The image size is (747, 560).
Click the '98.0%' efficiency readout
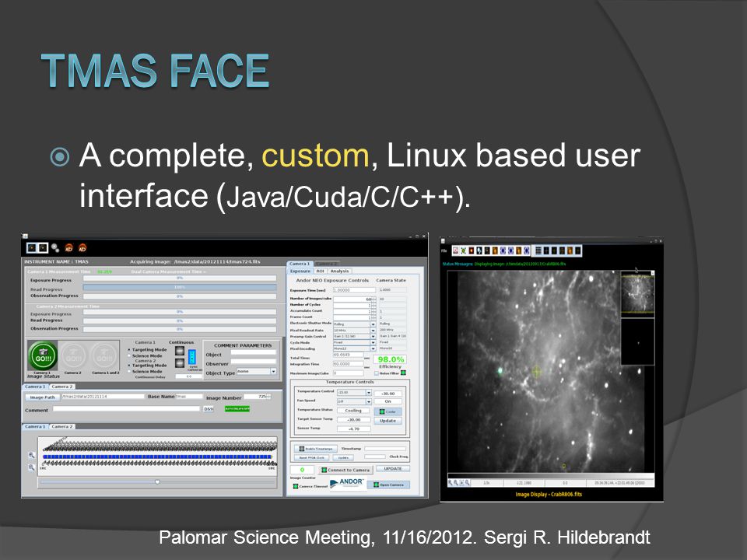pos(391,359)
